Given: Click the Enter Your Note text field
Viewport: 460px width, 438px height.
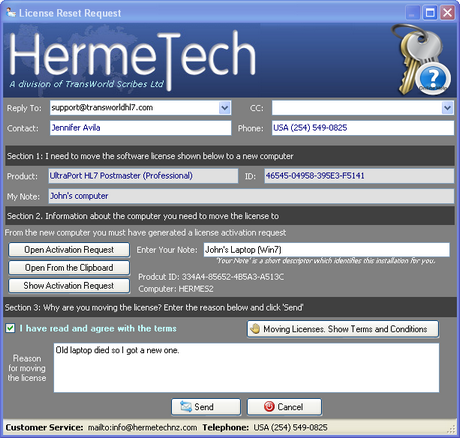Looking at the screenshot, I should tap(327, 250).
